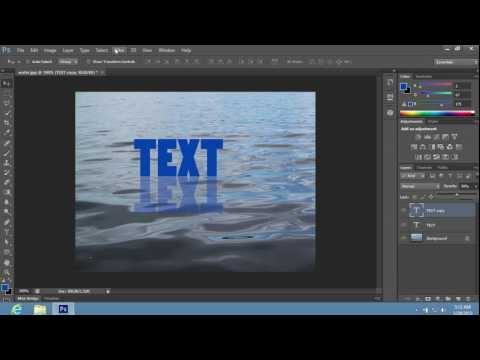Open the collapsed Properties panel icon

pos(389,97)
